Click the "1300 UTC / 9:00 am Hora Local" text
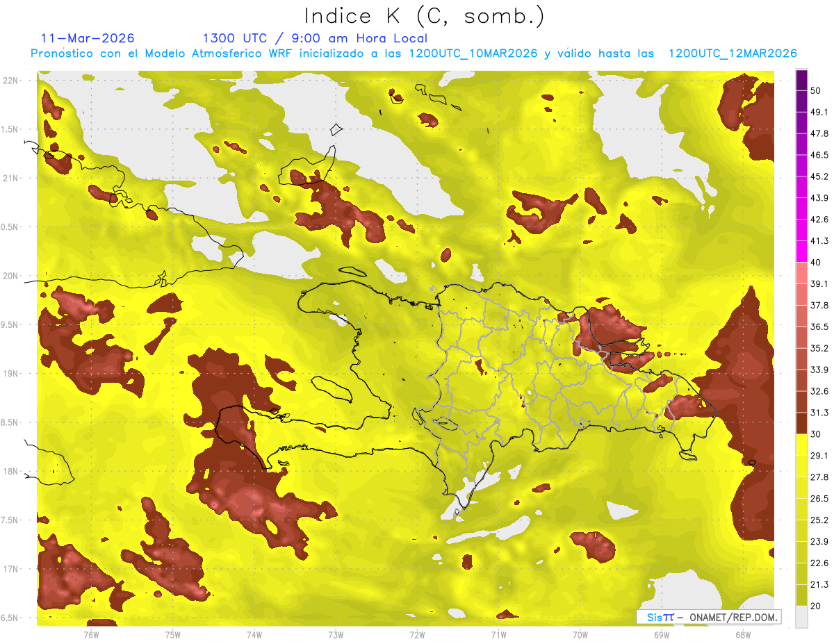Screen dimensions: 834x644 tap(315, 38)
